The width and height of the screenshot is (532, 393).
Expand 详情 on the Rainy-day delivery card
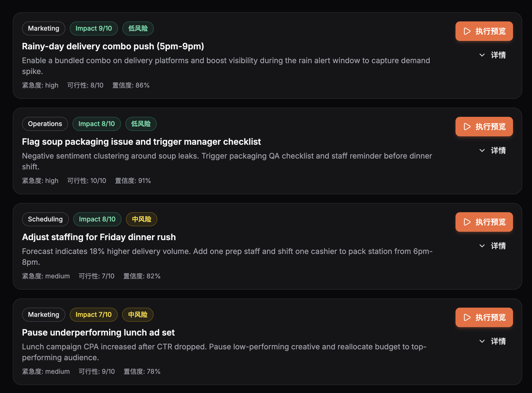[x=492, y=55]
